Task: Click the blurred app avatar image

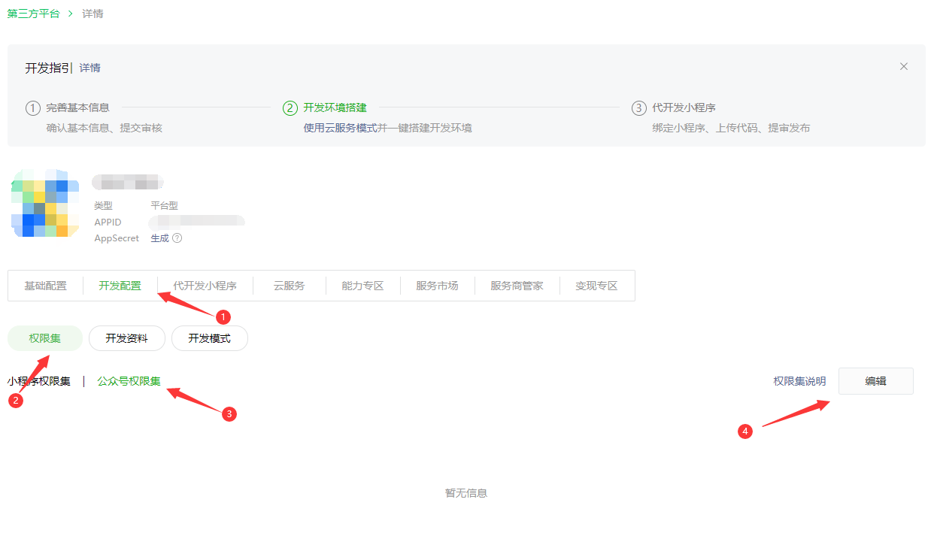Action: click(45, 204)
